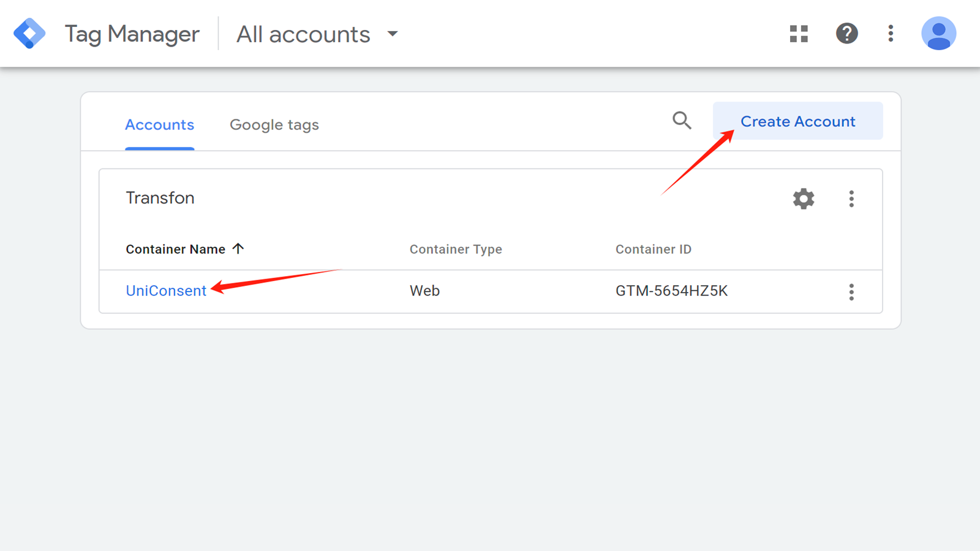
Task: Click the search accounts magnifier icon
Action: point(682,121)
